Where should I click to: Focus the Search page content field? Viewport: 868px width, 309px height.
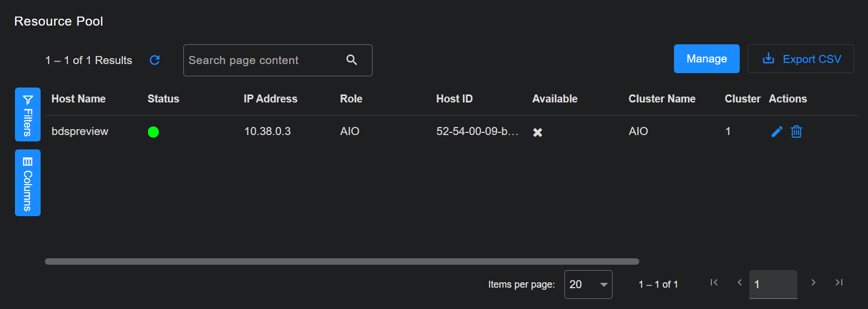262,60
